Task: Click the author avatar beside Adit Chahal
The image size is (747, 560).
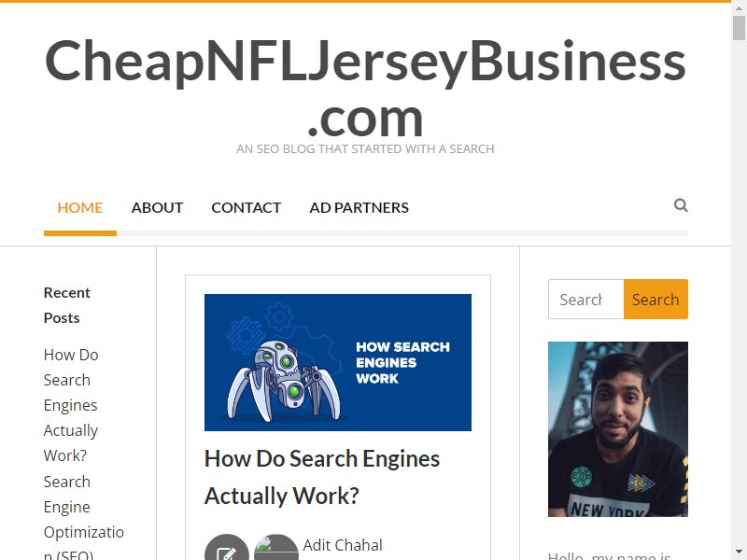Action: click(x=276, y=548)
